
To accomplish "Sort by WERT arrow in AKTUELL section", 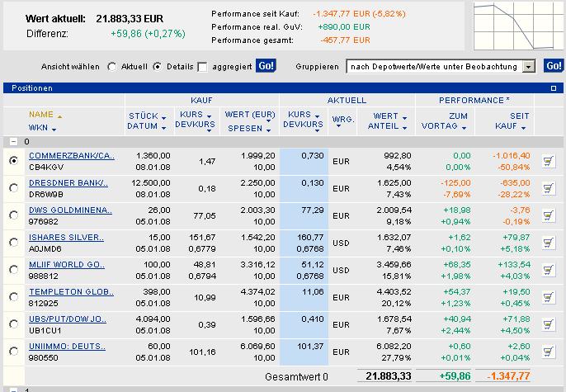I will point(404,118).
